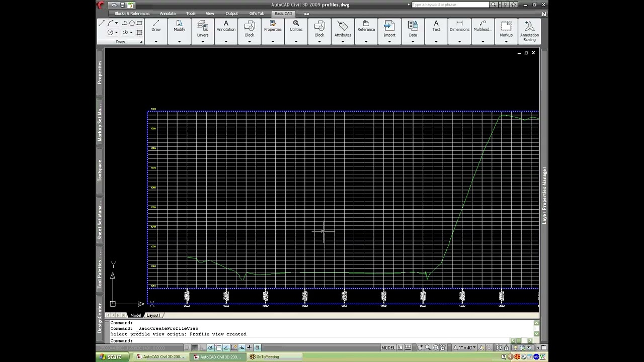Open the Data ribbon panel

click(x=413, y=31)
